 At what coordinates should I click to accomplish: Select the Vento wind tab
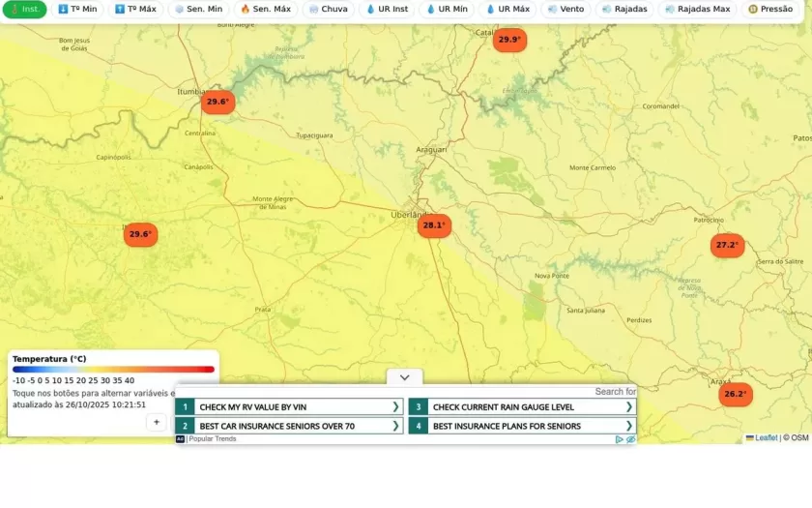565,9
